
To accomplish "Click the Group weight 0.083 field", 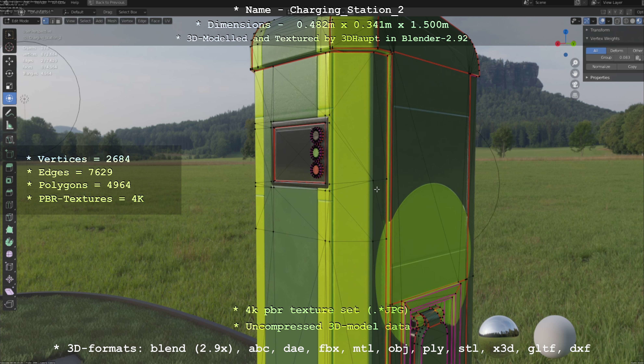I will coord(625,58).
